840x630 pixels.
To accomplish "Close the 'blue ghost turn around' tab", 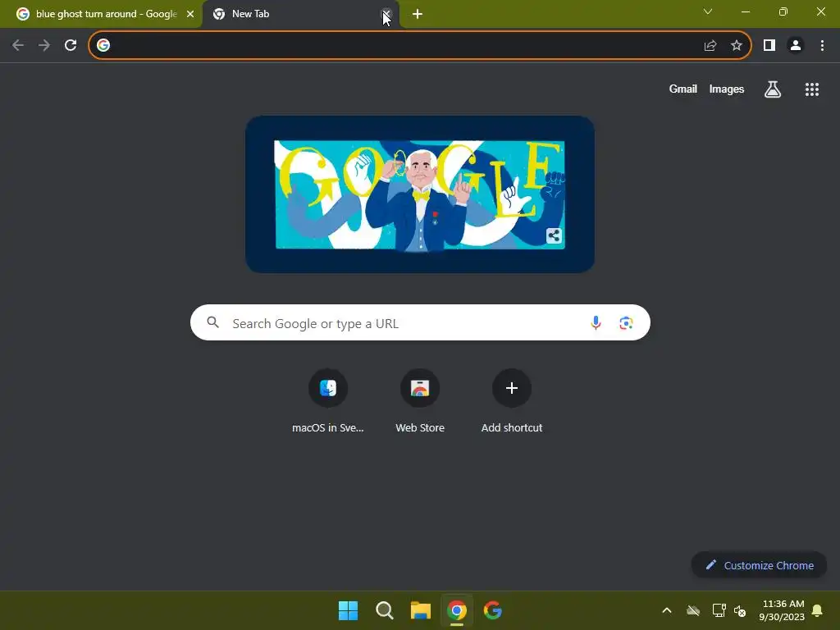I will tap(190, 14).
